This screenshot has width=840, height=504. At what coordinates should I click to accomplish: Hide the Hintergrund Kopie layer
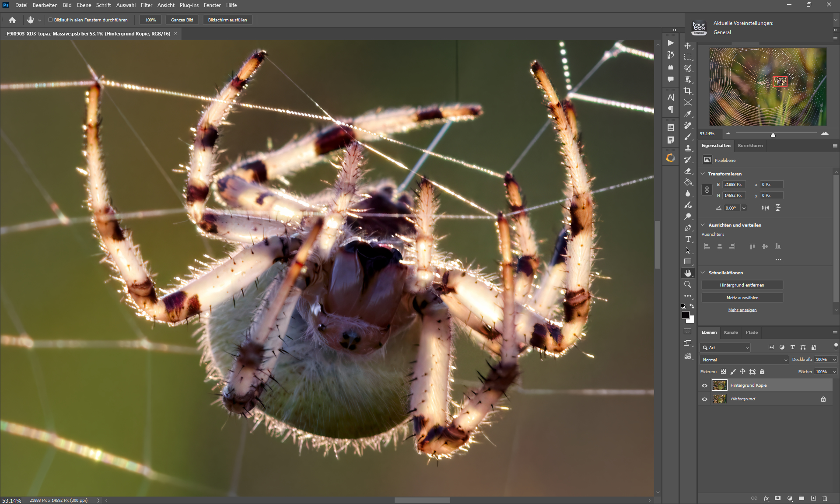pyautogui.click(x=704, y=385)
